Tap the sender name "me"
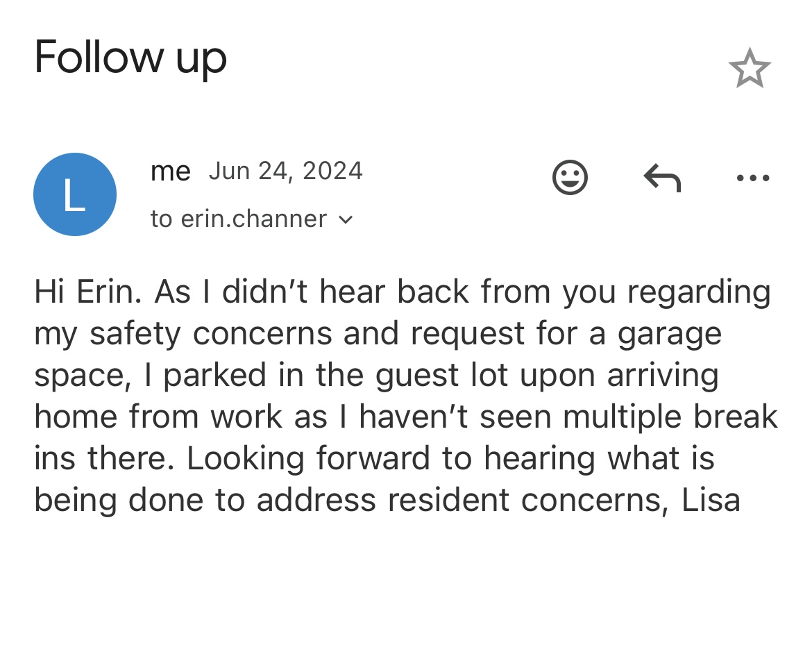Viewport: 812px width, 645px height. tap(170, 171)
